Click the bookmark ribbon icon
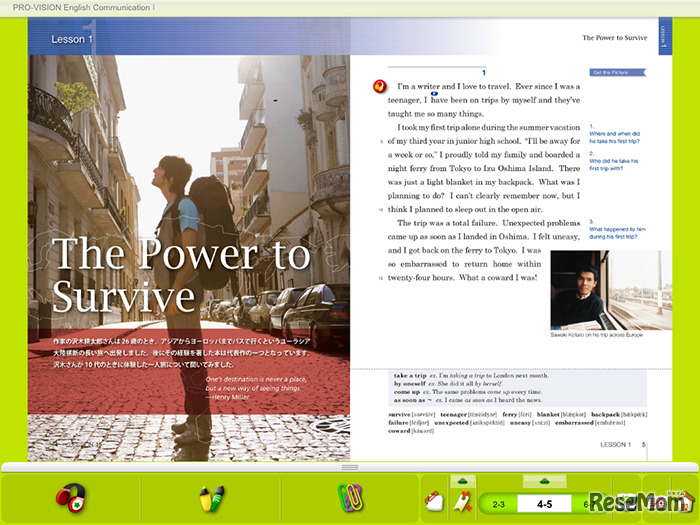700x525 pixels. click(x=463, y=501)
